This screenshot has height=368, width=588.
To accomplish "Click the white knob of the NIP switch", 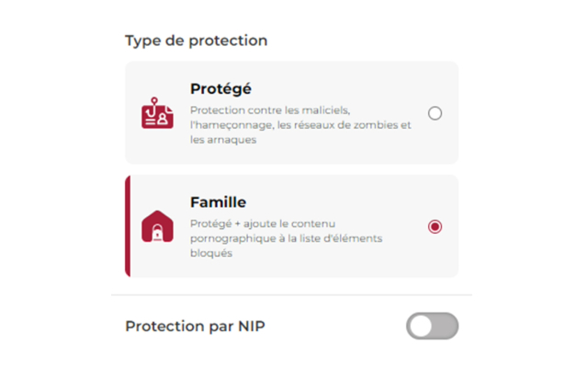I will pos(420,326).
